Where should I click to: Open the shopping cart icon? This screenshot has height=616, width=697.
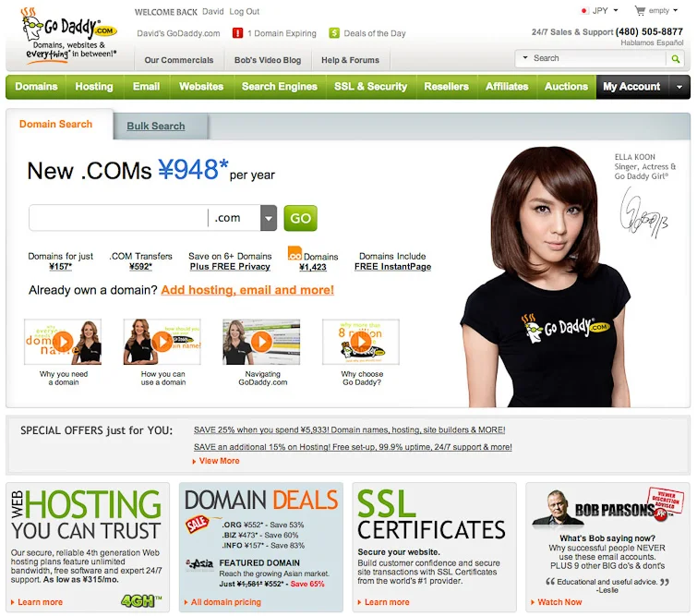coord(640,11)
